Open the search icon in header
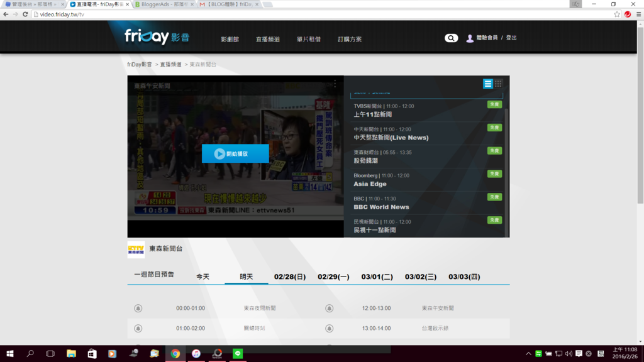The image size is (644, 362). pos(451,38)
